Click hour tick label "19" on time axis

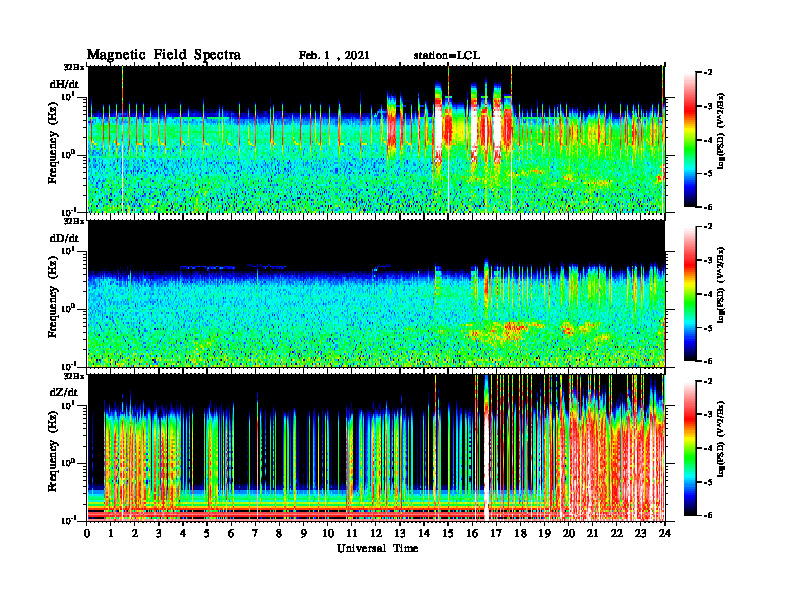coord(544,533)
